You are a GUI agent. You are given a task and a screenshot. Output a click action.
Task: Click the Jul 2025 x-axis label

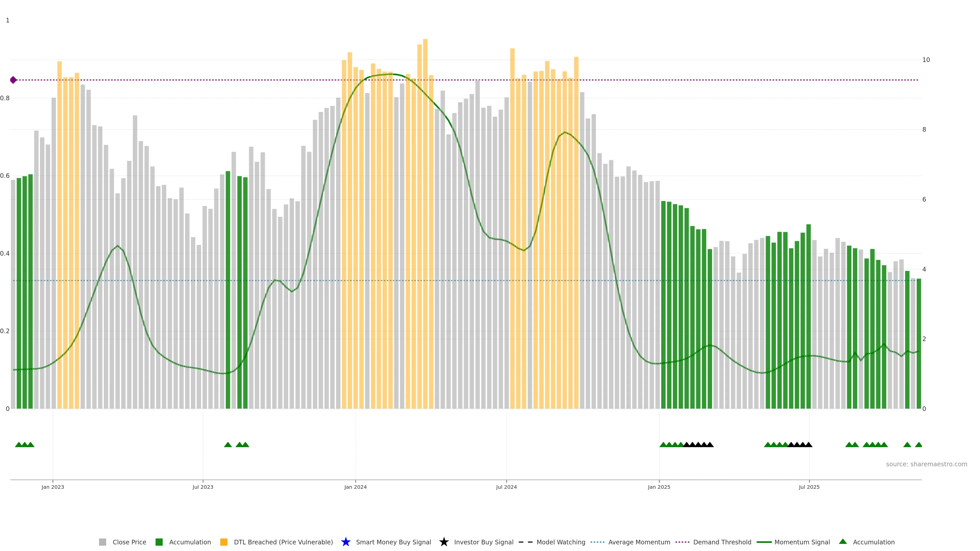coord(809,487)
